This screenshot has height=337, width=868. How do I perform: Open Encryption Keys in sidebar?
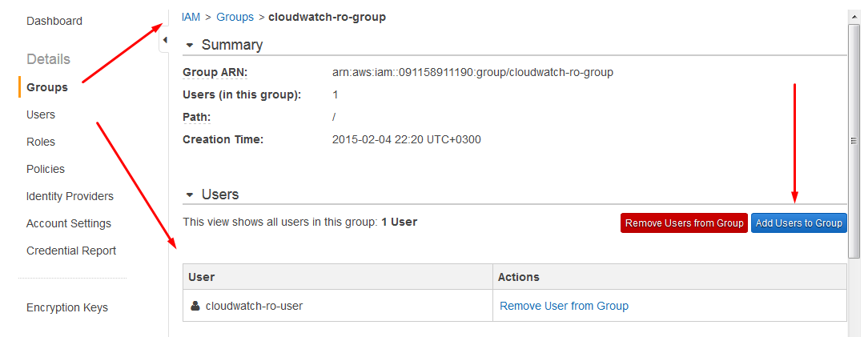click(67, 307)
